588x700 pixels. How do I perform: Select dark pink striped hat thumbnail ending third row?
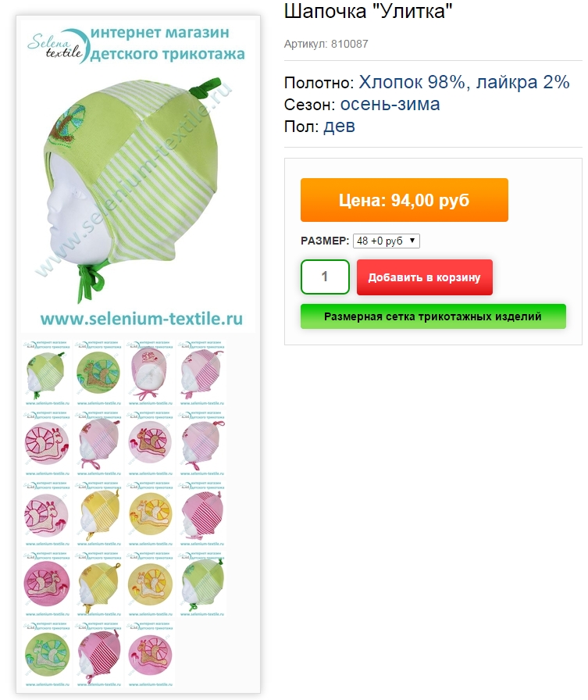click(201, 514)
